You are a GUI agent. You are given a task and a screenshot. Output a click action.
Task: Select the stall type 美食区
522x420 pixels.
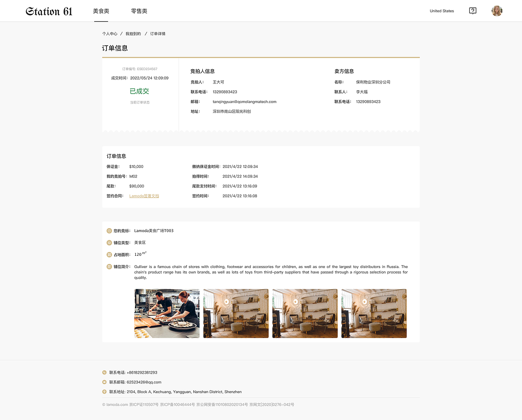[x=140, y=243]
